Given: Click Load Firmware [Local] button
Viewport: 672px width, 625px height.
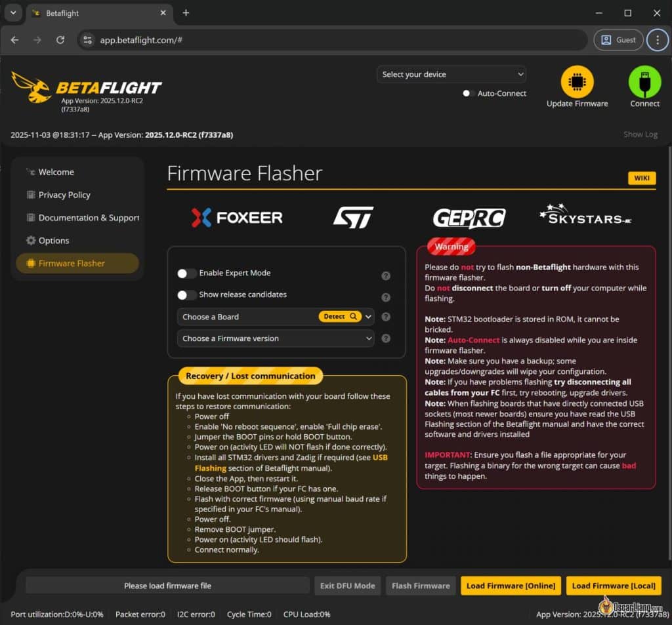Looking at the screenshot, I should pos(614,586).
